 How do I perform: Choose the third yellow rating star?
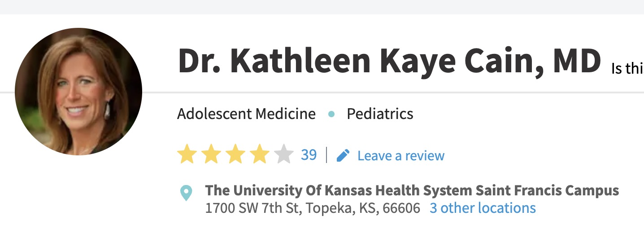[235, 155]
